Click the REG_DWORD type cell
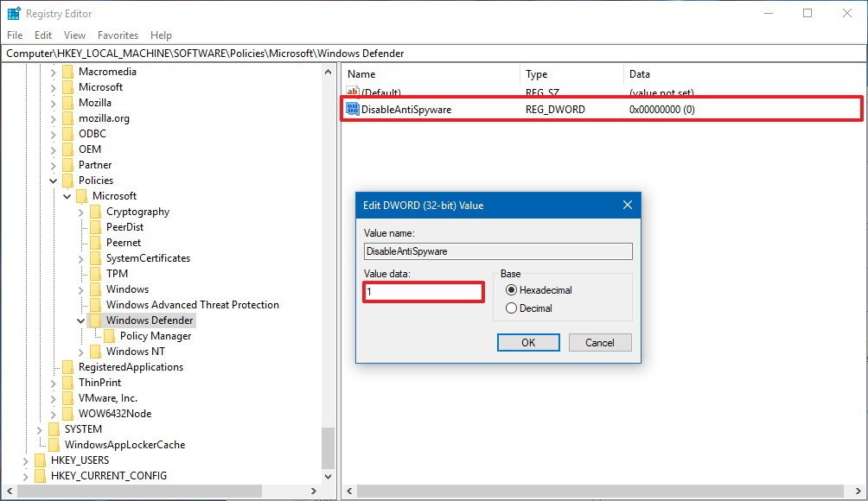This screenshot has width=868, height=501. pos(555,110)
